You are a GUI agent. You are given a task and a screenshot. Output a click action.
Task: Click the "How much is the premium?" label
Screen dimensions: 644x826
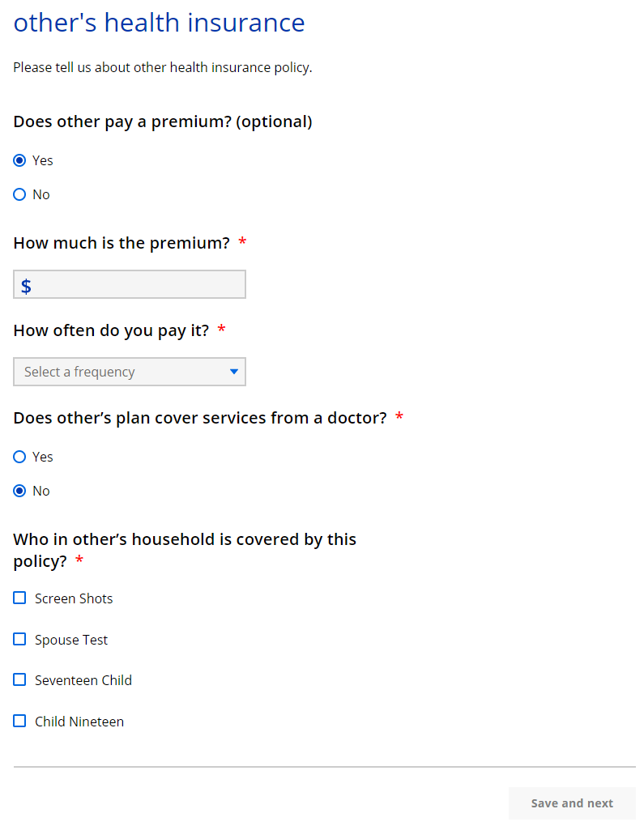[122, 243]
